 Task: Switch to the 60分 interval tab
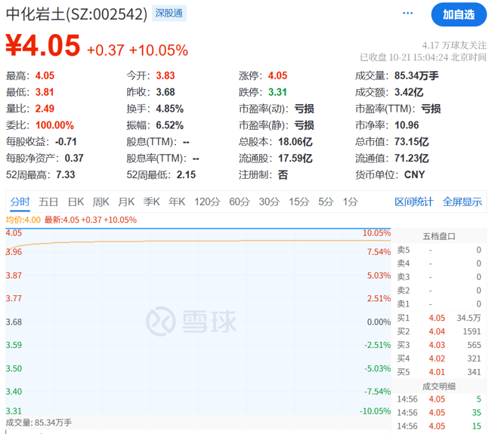click(239, 202)
